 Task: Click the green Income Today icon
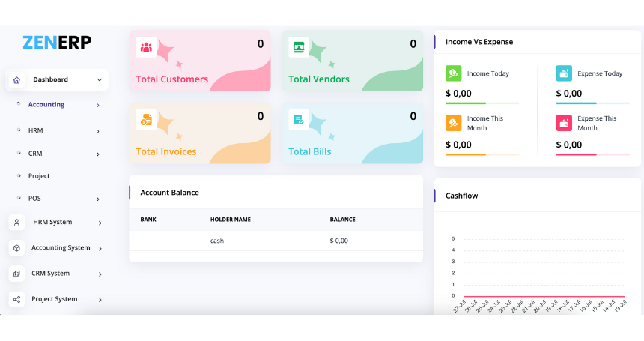tap(454, 73)
